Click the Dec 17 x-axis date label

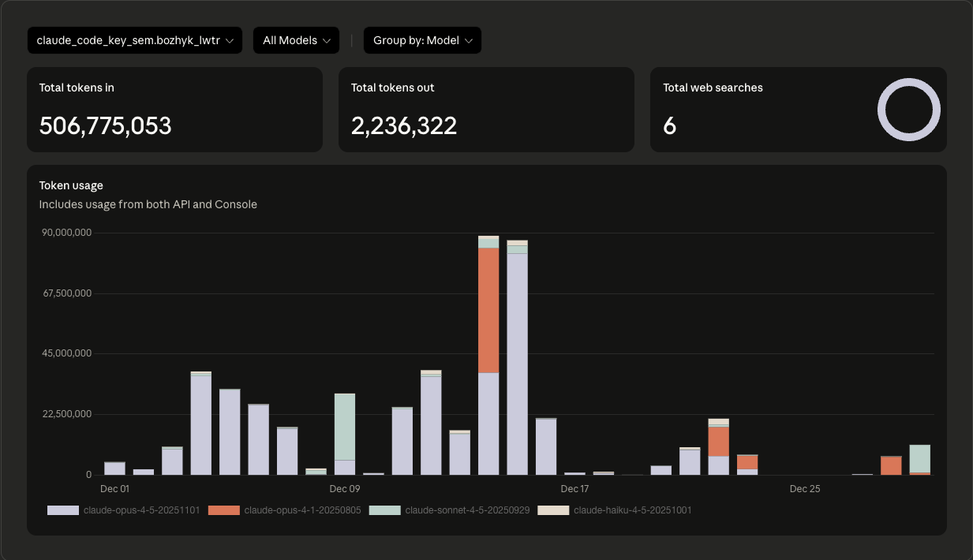(x=574, y=489)
